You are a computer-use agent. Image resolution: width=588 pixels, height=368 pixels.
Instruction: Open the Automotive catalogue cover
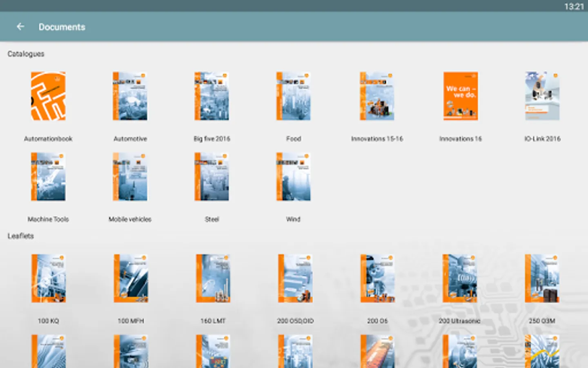coord(130,96)
